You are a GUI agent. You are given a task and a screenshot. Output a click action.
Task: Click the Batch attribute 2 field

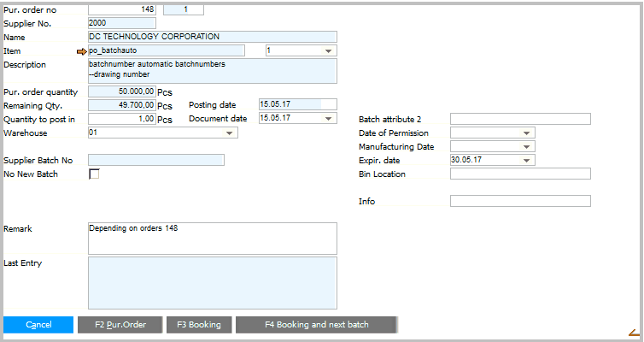coord(519,119)
